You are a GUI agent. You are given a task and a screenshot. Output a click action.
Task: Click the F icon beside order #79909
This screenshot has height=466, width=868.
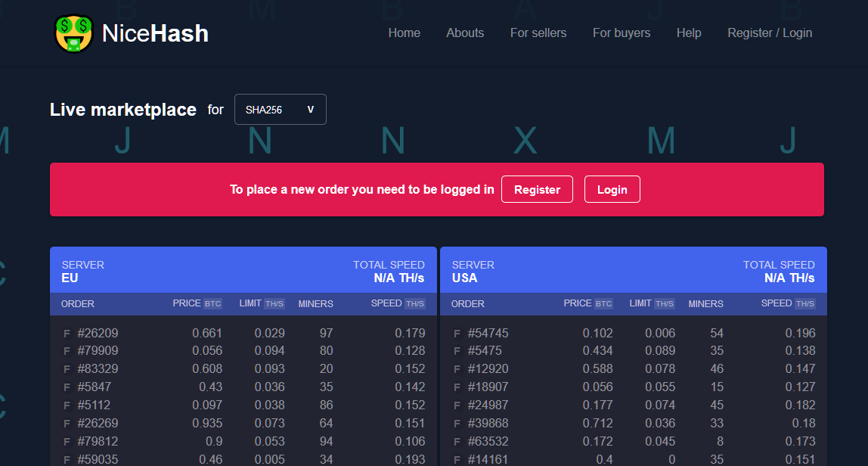pyautogui.click(x=67, y=351)
